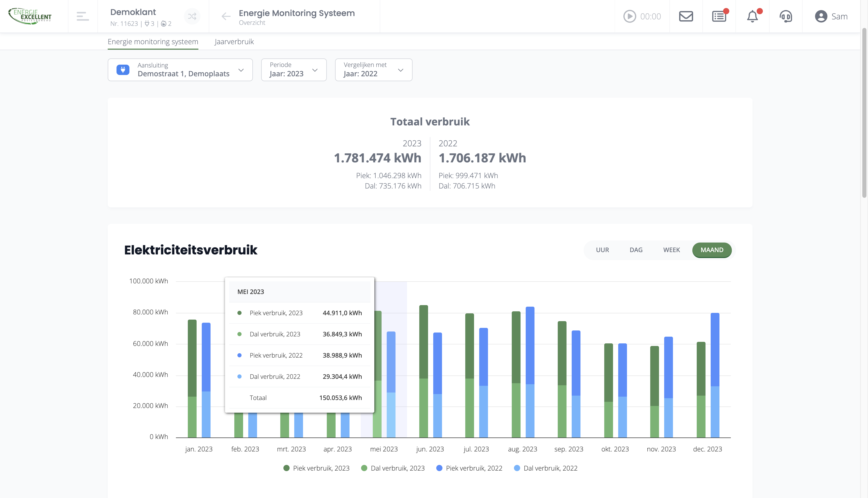Open the Sam user profile
Screen dimensions: 868x498
click(x=831, y=16)
